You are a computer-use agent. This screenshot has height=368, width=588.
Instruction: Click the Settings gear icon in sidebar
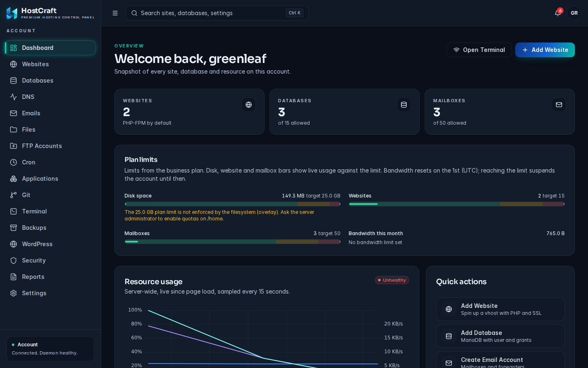13,293
